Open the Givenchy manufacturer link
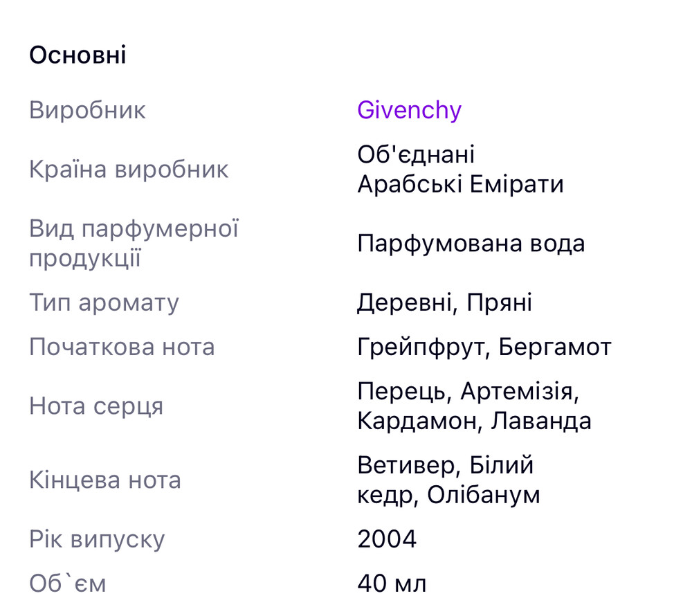The height and width of the screenshot is (616, 692). pos(409,111)
